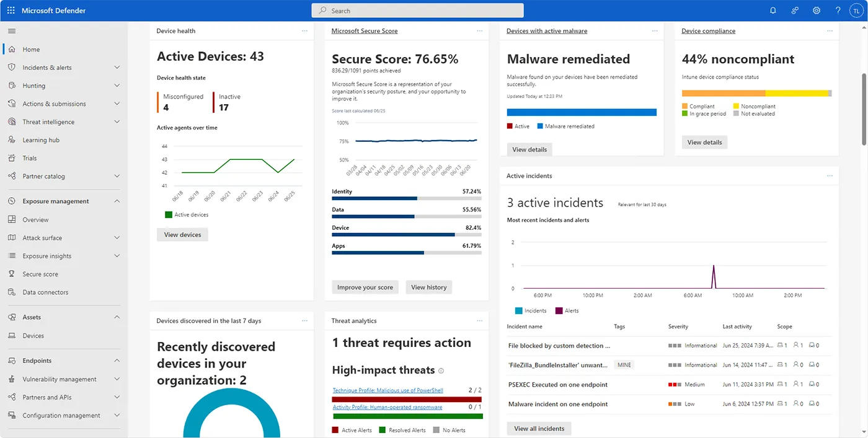Click View all incidents button
The width and height of the screenshot is (868, 438).
(539, 429)
